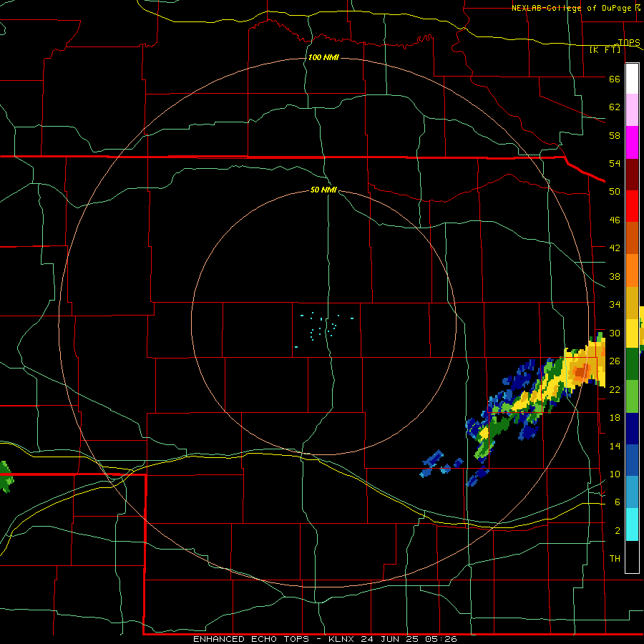Click the '26' legend value
This screenshot has height=644, width=644.
click(615, 361)
